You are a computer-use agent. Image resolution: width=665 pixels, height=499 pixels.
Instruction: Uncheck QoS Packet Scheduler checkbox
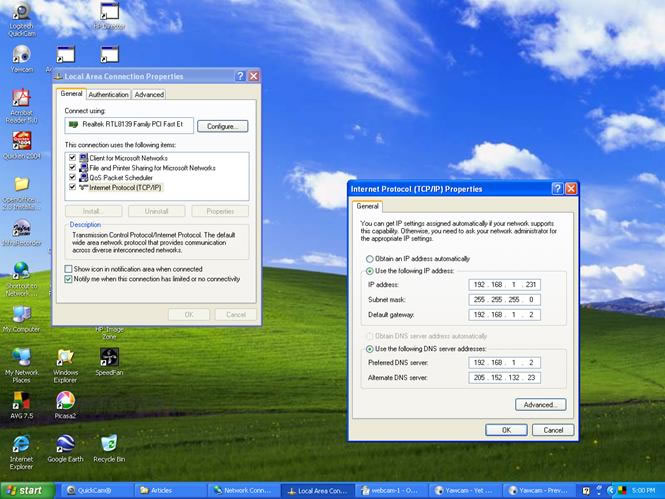click(72, 177)
